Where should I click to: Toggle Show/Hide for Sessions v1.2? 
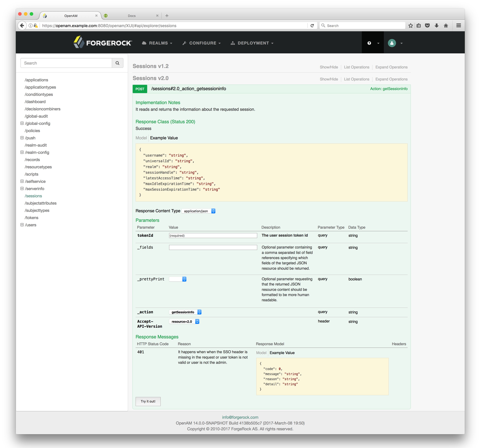coord(329,67)
